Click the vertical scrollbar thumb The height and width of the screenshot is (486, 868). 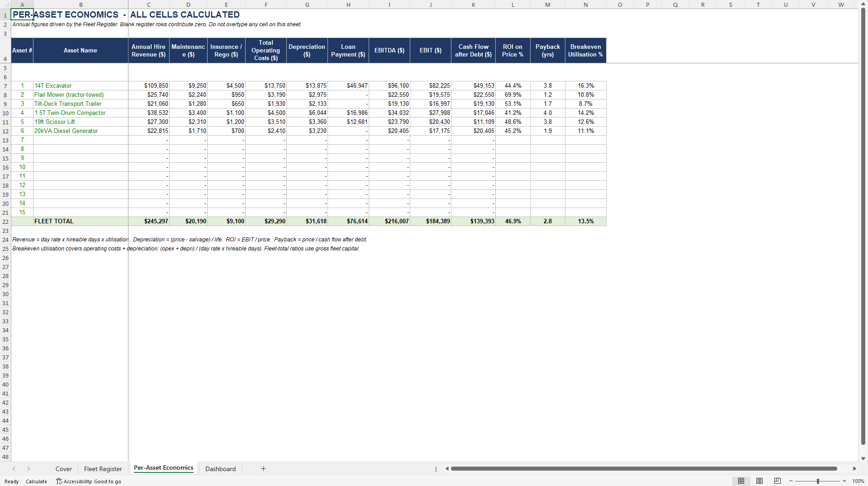pos(863,226)
